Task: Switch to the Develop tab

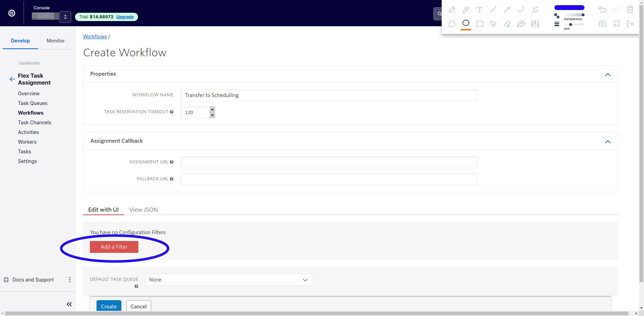Action: point(20,41)
